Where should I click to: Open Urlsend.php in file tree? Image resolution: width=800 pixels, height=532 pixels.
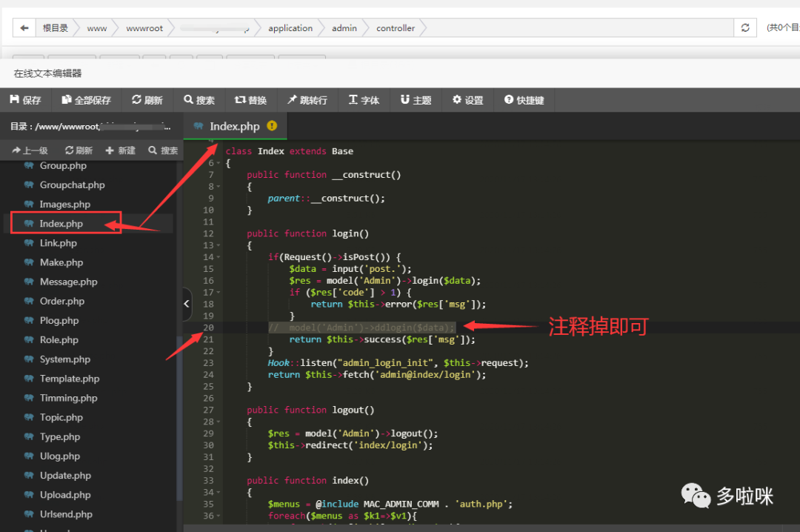click(67, 515)
